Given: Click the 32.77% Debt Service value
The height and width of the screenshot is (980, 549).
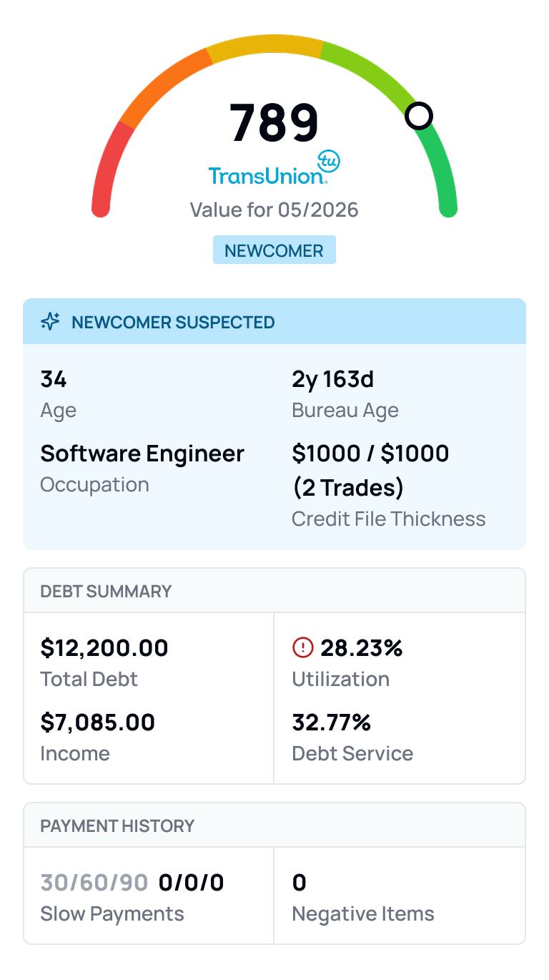Looking at the screenshot, I should click(x=332, y=722).
